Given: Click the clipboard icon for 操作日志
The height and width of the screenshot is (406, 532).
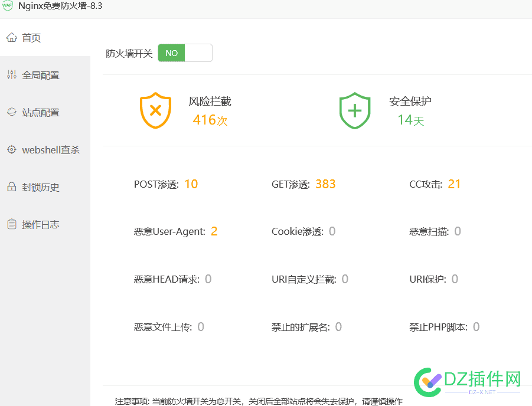Looking at the screenshot, I should click(12, 224).
